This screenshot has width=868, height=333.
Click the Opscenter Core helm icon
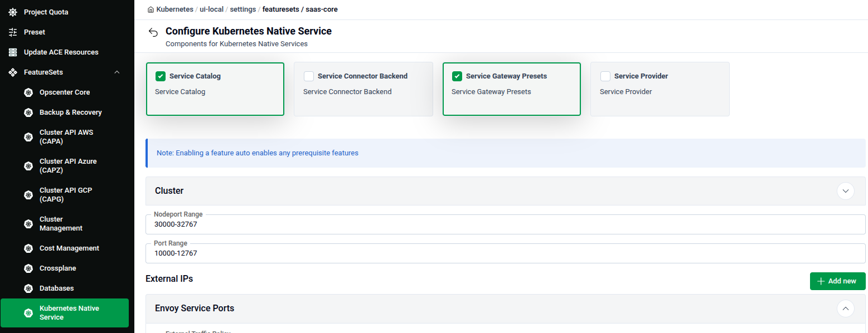coord(28,92)
